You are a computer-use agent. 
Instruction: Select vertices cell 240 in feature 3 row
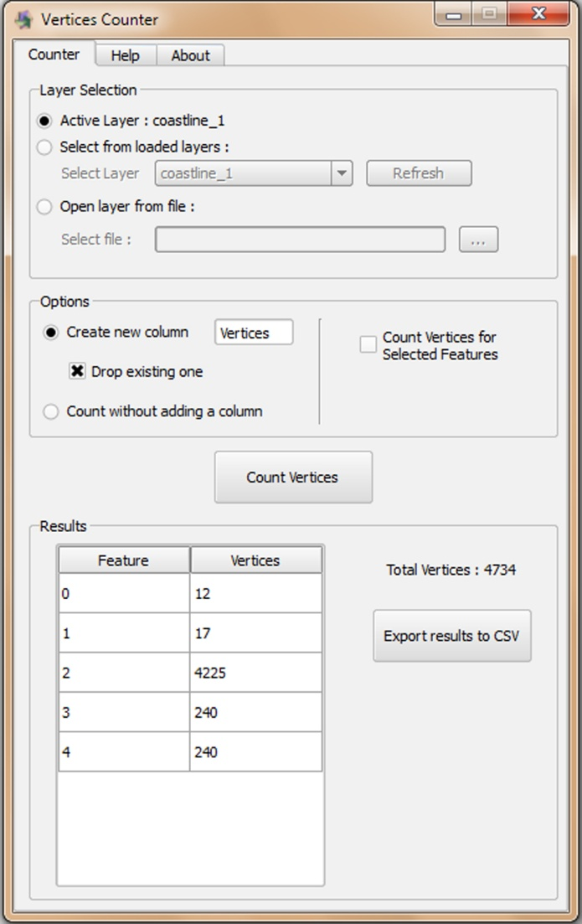(x=255, y=712)
